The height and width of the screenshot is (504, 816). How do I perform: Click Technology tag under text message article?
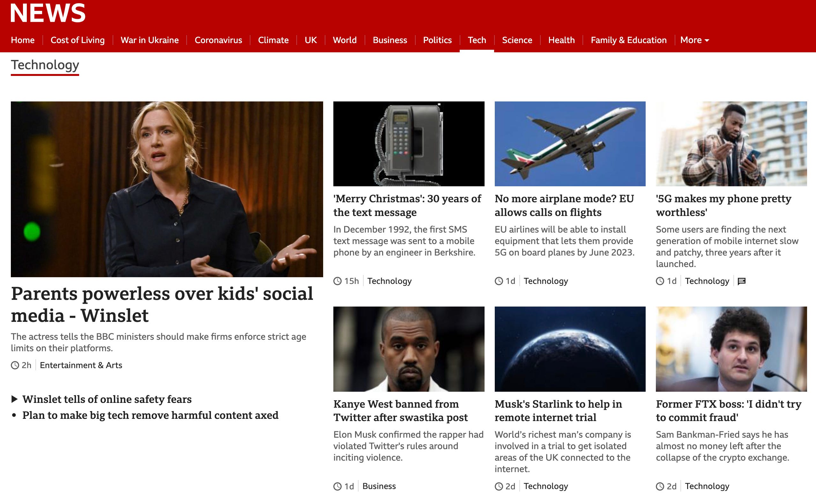(389, 281)
